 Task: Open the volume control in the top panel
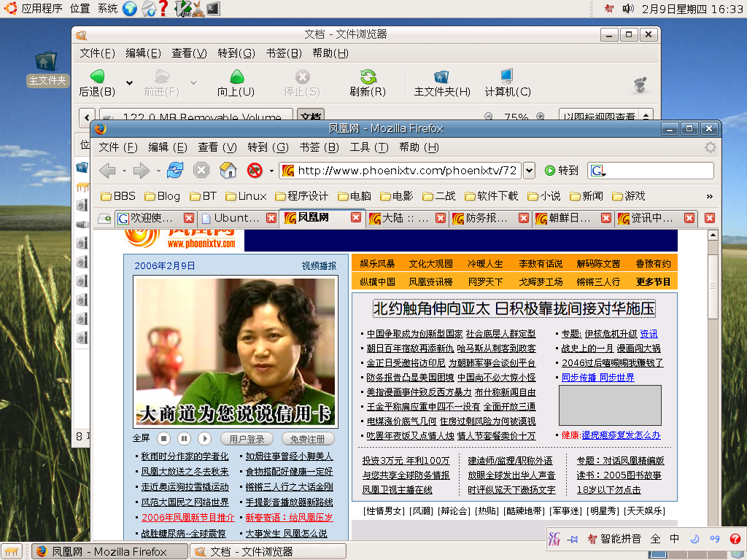(628, 9)
